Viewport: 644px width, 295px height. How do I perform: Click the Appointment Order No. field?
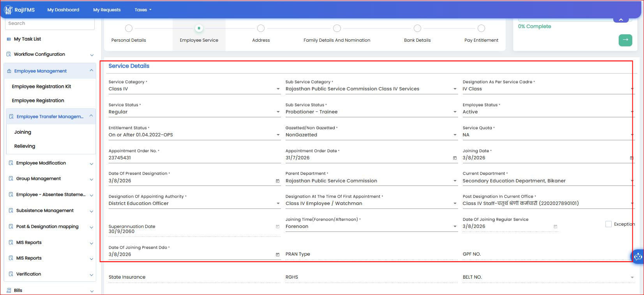tap(194, 158)
